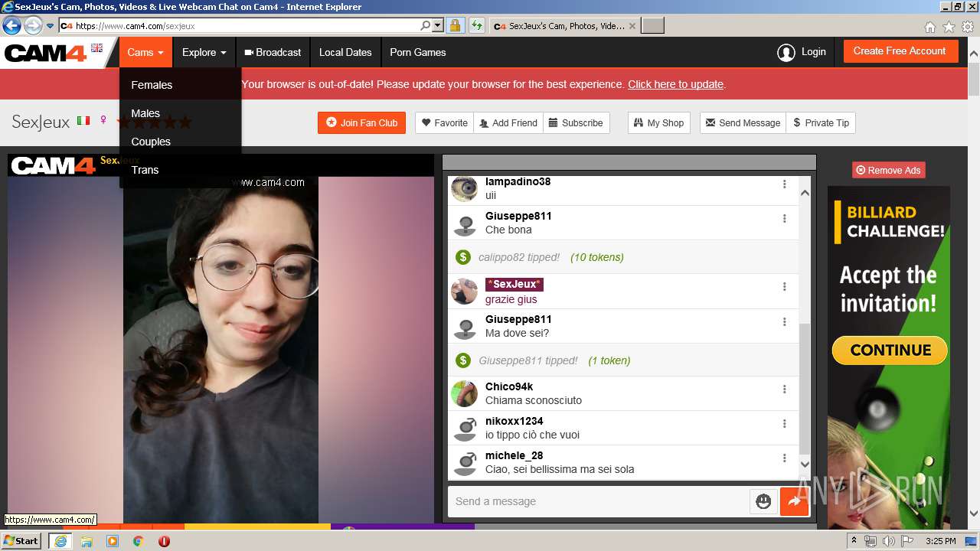Image resolution: width=980 pixels, height=551 pixels.
Task: Select Trans from the Cams menu
Action: [x=145, y=170]
